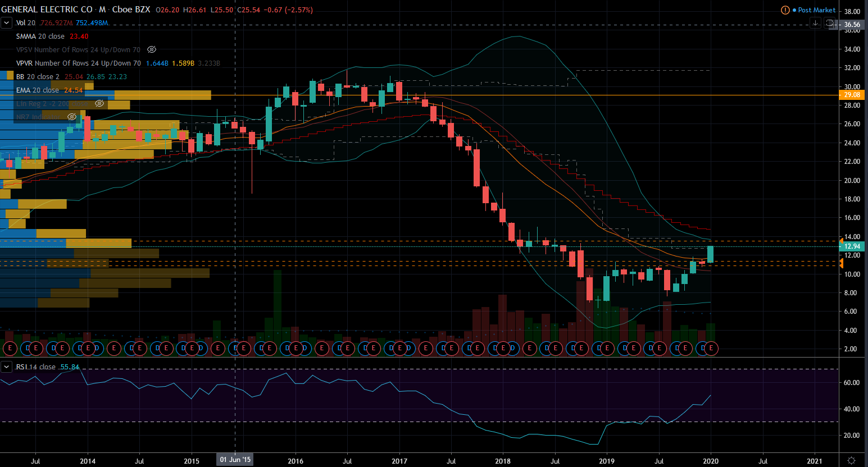Click the change value '-0.67 (-2.57%)'

[289, 10]
